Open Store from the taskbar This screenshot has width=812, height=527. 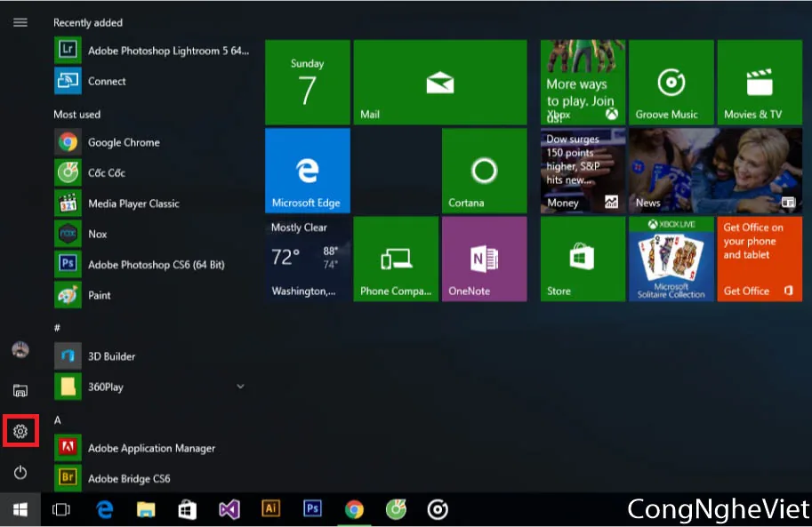click(x=187, y=509)
